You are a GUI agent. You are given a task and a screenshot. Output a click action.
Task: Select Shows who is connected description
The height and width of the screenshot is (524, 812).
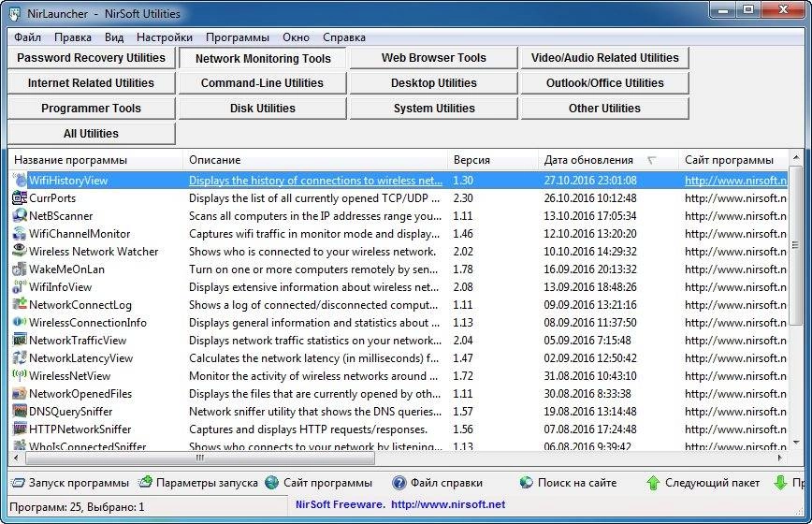[x=312, y=252]
